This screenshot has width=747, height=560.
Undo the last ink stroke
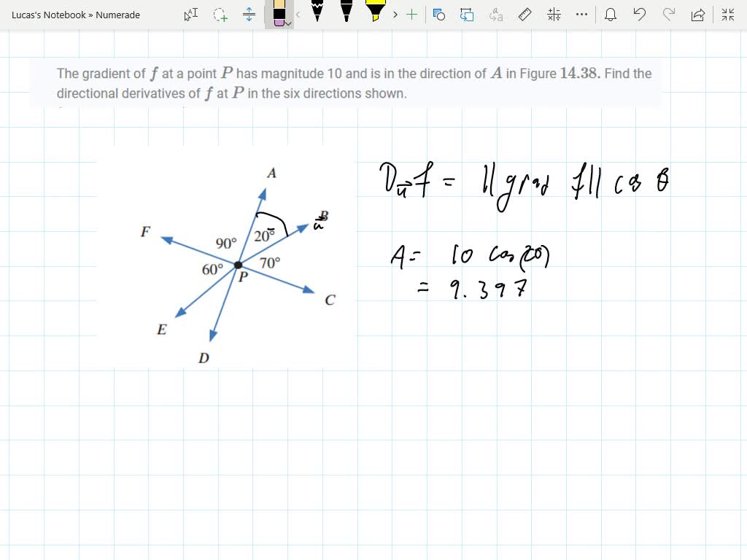pyautogui.click(x=640, y=15)
